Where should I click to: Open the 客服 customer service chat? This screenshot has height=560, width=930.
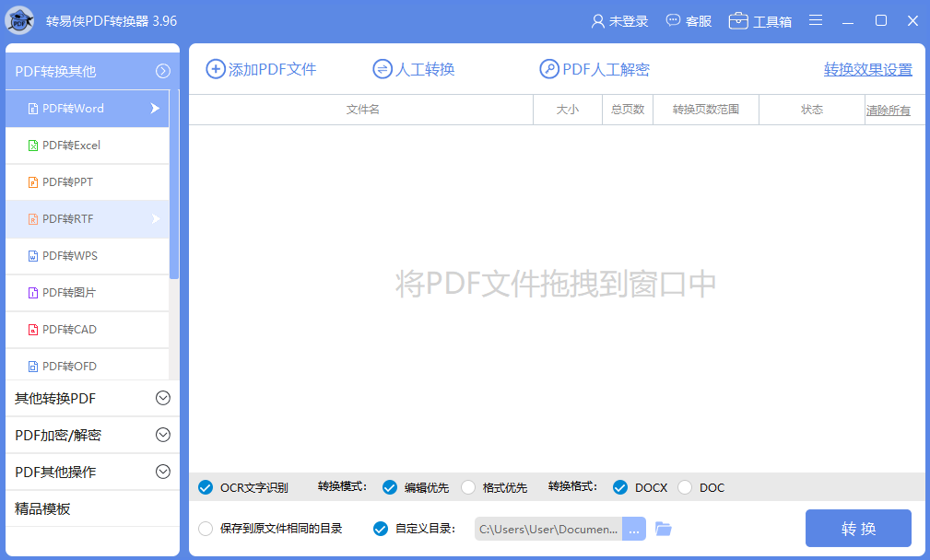(689, 20)
